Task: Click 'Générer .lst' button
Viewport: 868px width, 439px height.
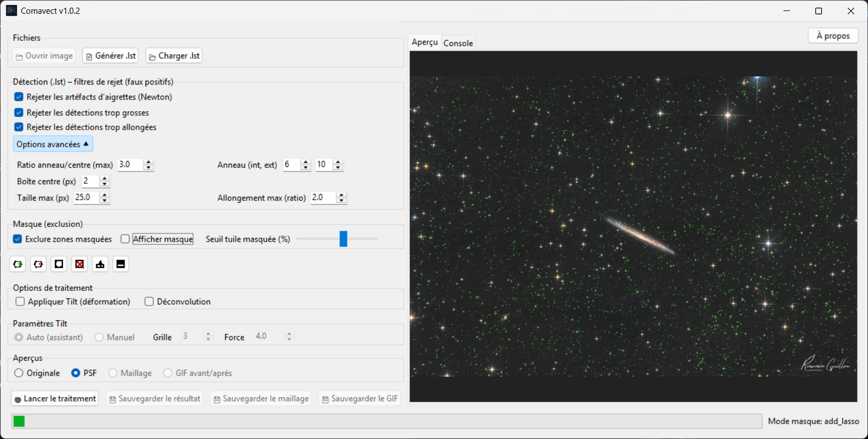Action: (111, 56)
